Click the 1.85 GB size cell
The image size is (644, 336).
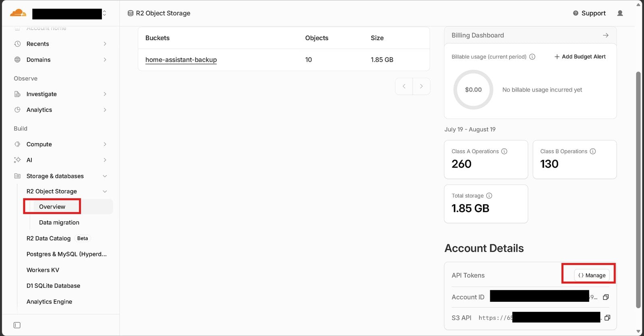pyautogui.click(x=382, y=59)
